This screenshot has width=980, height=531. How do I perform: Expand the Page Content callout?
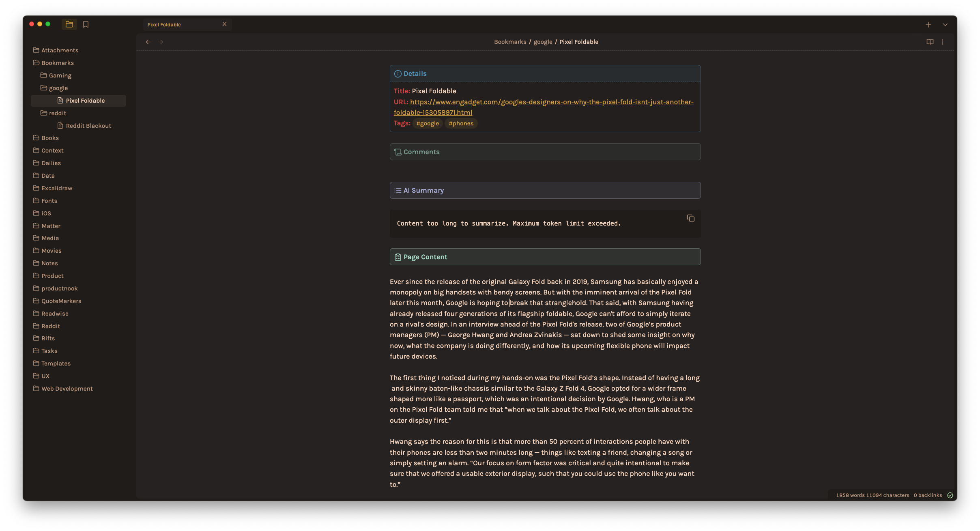tap(545, 257)
